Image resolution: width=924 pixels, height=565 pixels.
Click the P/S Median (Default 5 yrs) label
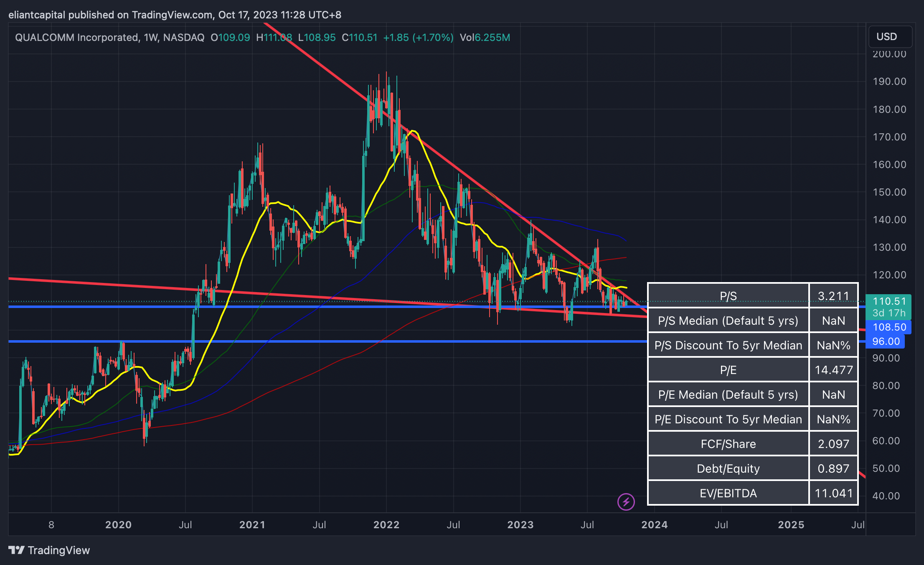(728, 321)
